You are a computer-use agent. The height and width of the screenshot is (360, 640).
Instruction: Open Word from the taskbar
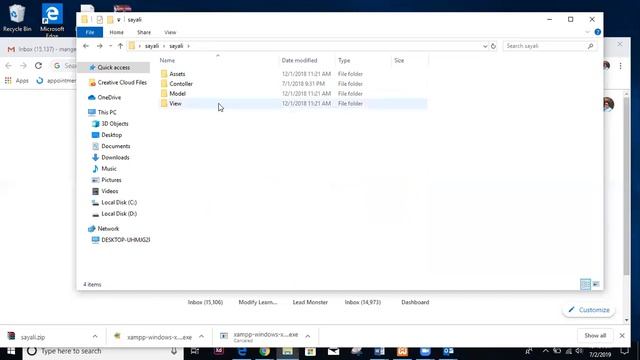pyautogui.click(x=379, y=351)
